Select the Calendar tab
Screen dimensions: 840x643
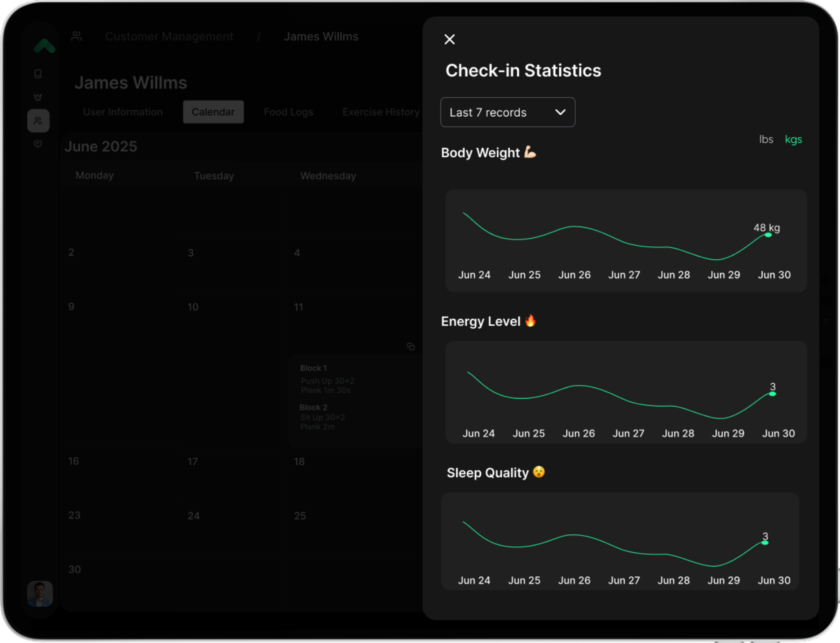[213, 112]
